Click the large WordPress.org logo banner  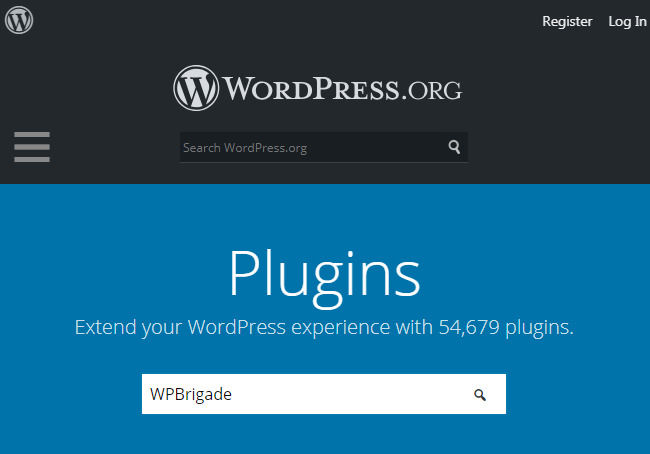point(317,88)
